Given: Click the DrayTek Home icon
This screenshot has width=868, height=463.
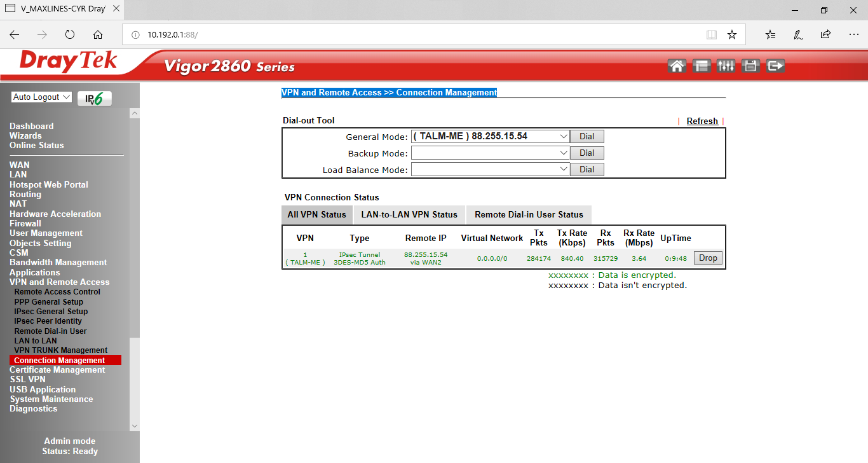Looking at the screenshot, I should (677, 66).
